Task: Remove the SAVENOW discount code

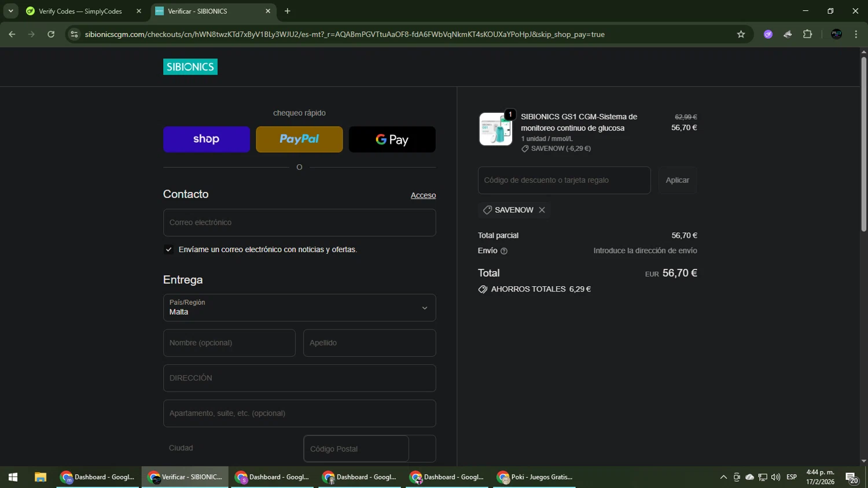Action: click(542, 210)
